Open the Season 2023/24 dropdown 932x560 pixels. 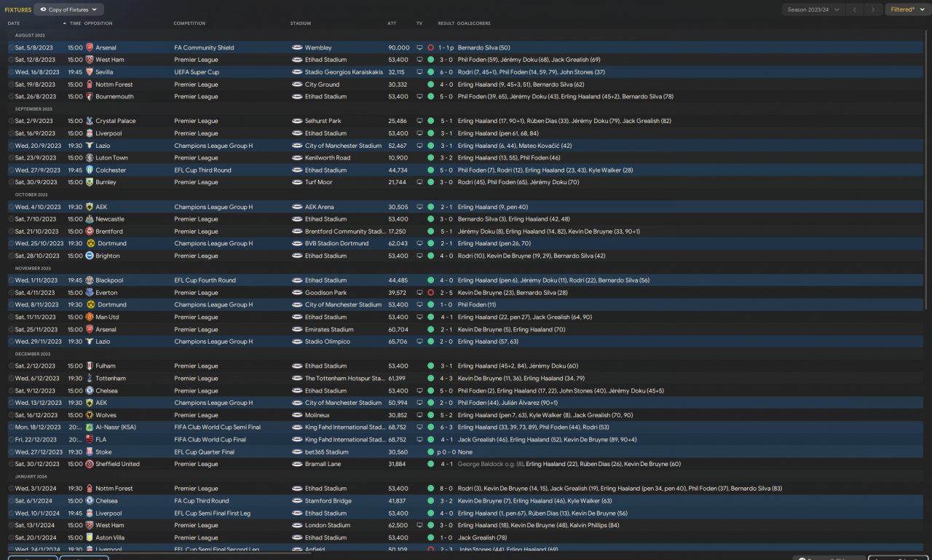(813, 9)
